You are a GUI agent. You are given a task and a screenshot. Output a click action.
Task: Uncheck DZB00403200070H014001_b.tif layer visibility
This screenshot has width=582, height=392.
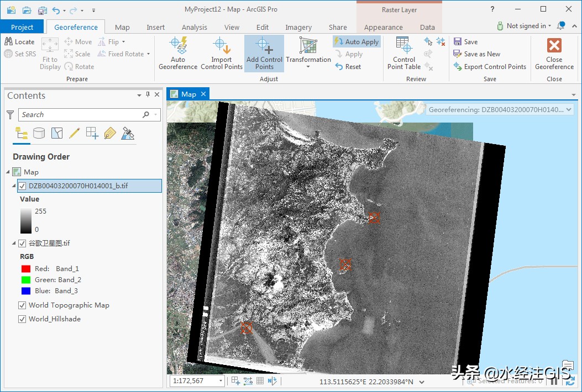pos(22,186)
